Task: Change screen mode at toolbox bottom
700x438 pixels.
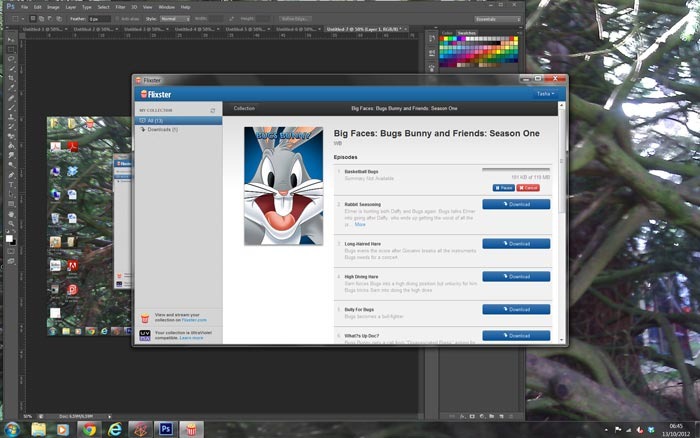Action: pos(11,262)
